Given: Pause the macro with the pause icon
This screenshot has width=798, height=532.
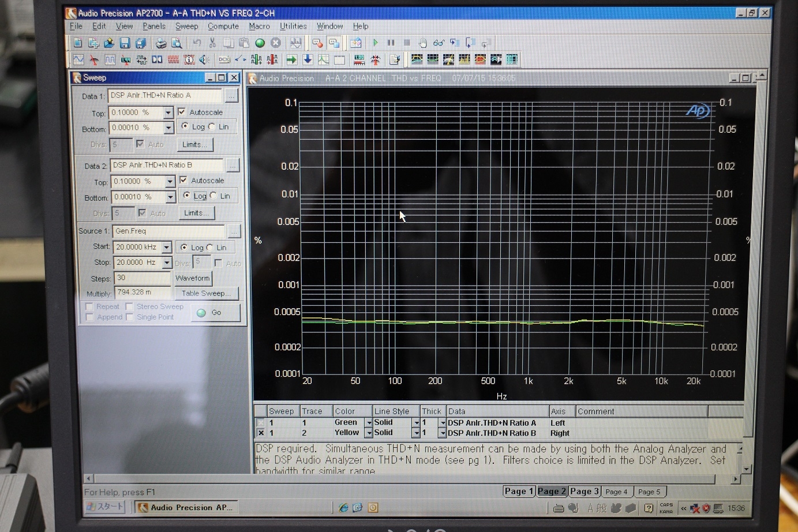Looking at the screenshot, I should coord(391,43).
